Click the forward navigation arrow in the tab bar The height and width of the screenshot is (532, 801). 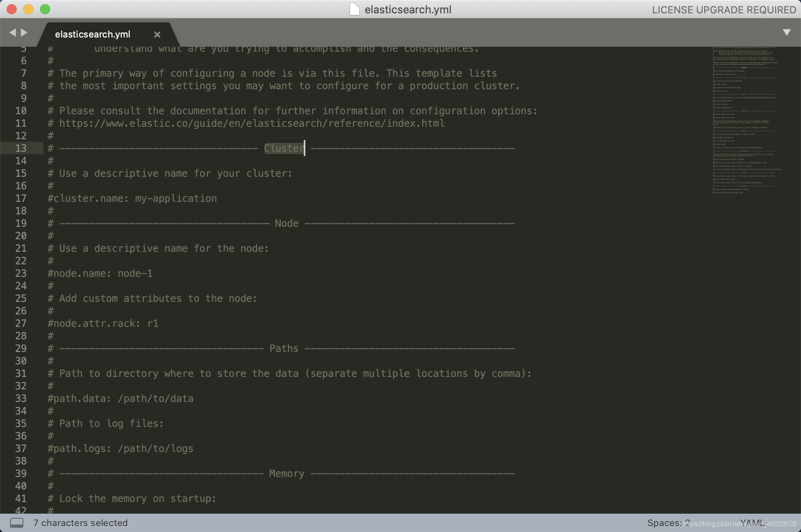tap(25, 33)
